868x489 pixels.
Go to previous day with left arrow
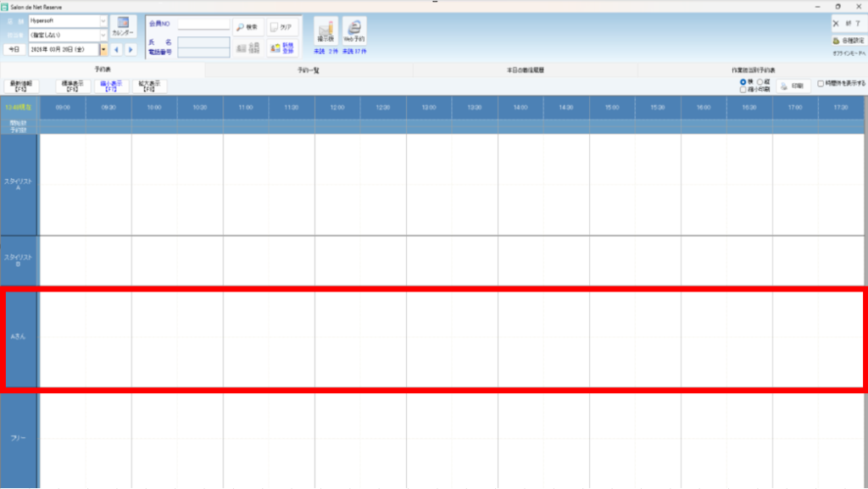(x=117, y=49)
